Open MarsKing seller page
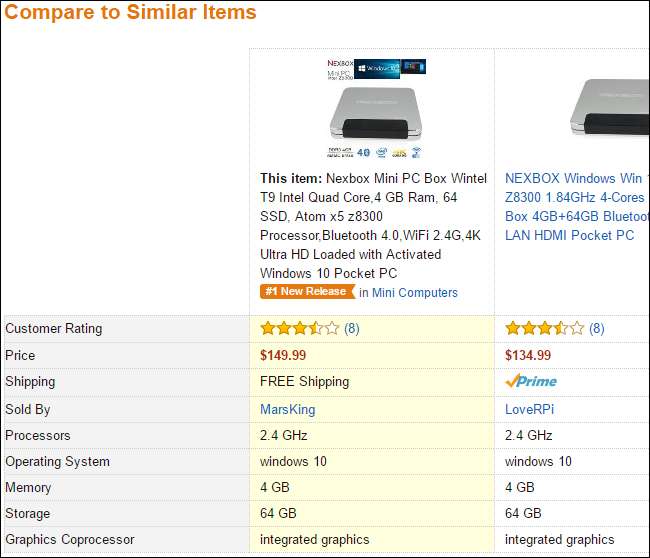This screenshot has width=650, height=558. (x=287, y=409)
